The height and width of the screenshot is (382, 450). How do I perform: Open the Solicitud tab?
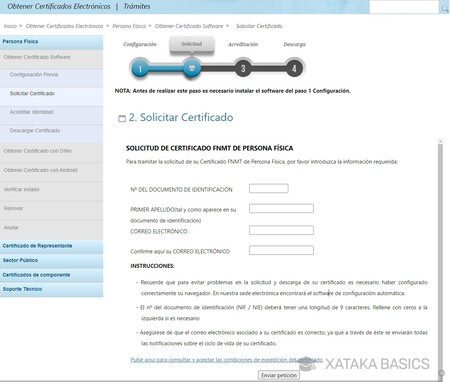point(192,44)
